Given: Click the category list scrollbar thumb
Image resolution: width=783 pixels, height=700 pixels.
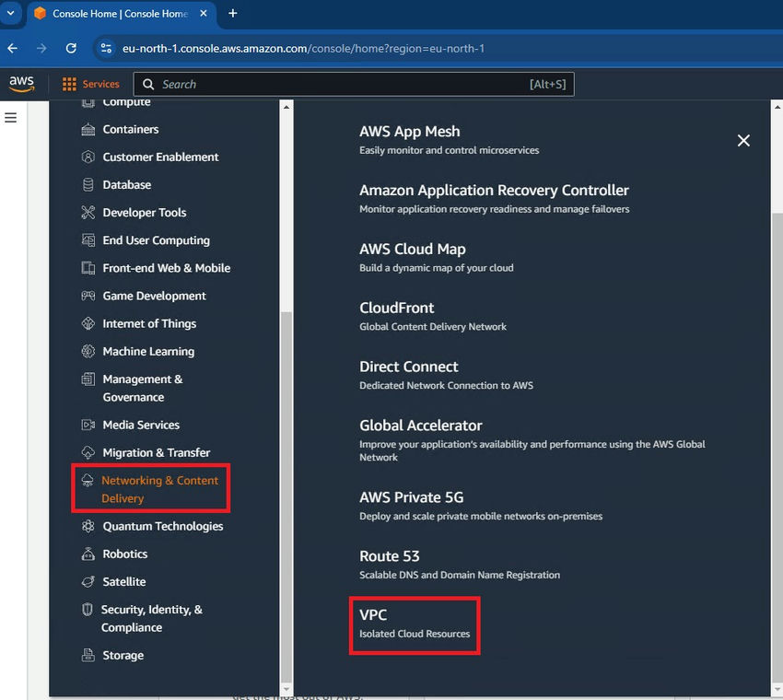Looking at the screenshot, I should tap(286, 496).
